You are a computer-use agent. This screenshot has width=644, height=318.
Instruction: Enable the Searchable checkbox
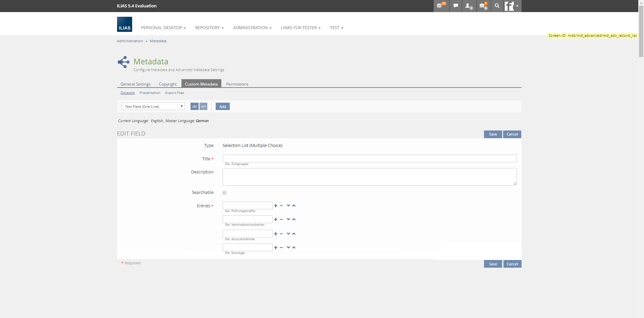pyautogui.click(x=224, y=193)
